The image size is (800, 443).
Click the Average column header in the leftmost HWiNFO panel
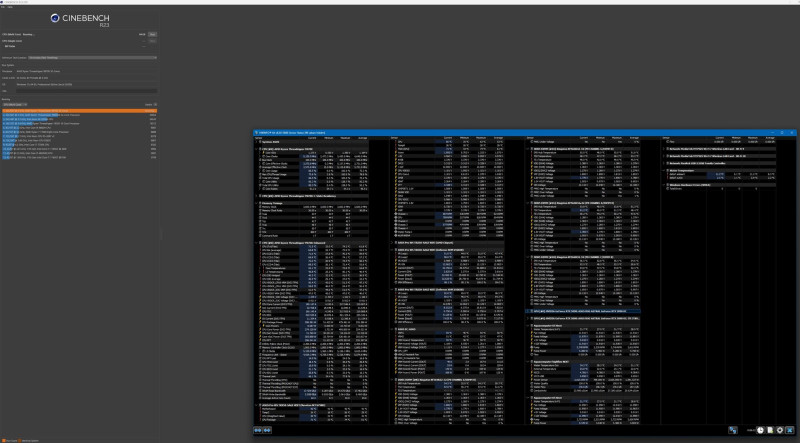(x=362, y=138)
